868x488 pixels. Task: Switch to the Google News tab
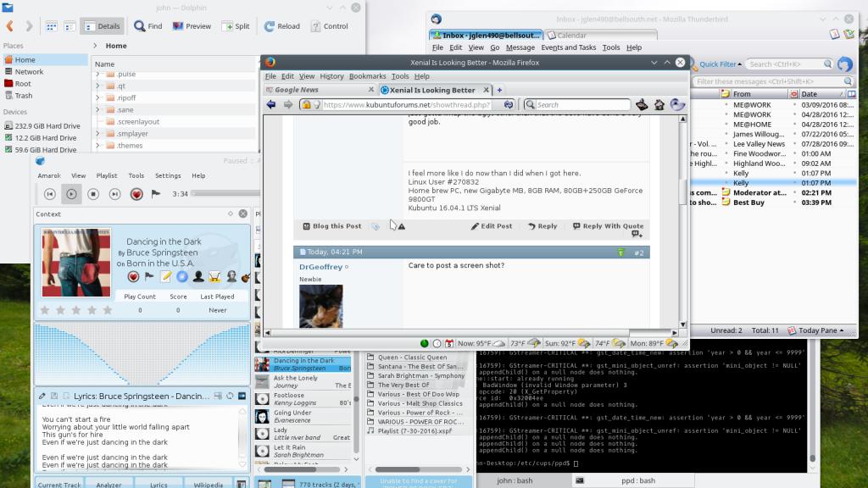tap(297, 90)
